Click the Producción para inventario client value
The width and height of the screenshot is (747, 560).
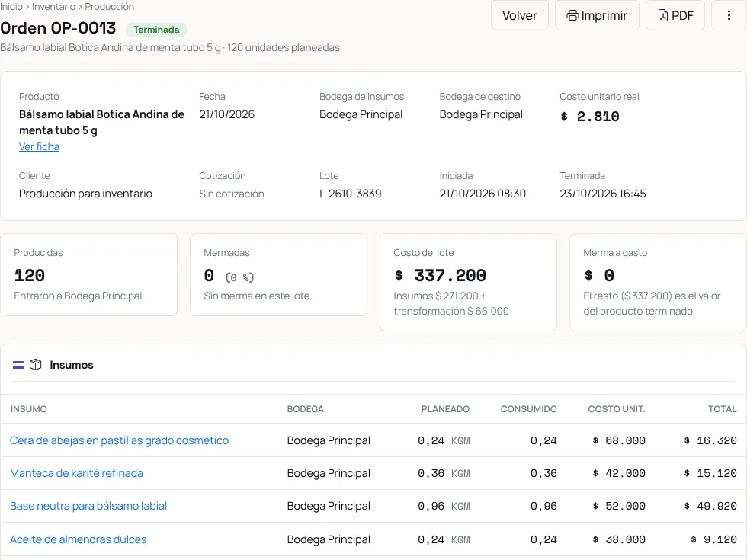pyautogui.click(x=85, y=194)
